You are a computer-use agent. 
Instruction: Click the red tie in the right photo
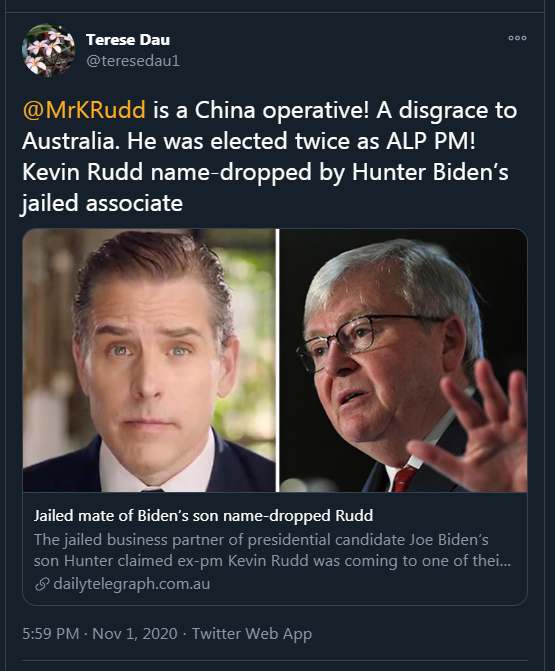pos(403,478)
